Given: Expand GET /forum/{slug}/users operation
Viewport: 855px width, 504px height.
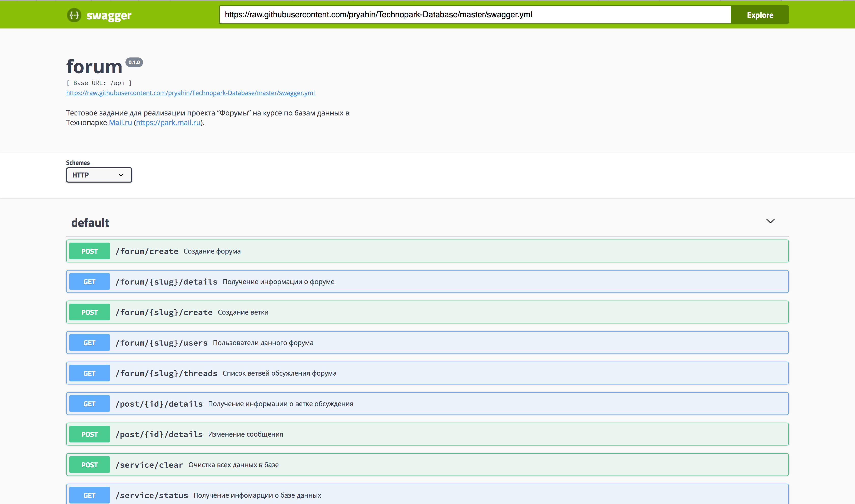Looking at the screenshot, I should click(427, 343).
